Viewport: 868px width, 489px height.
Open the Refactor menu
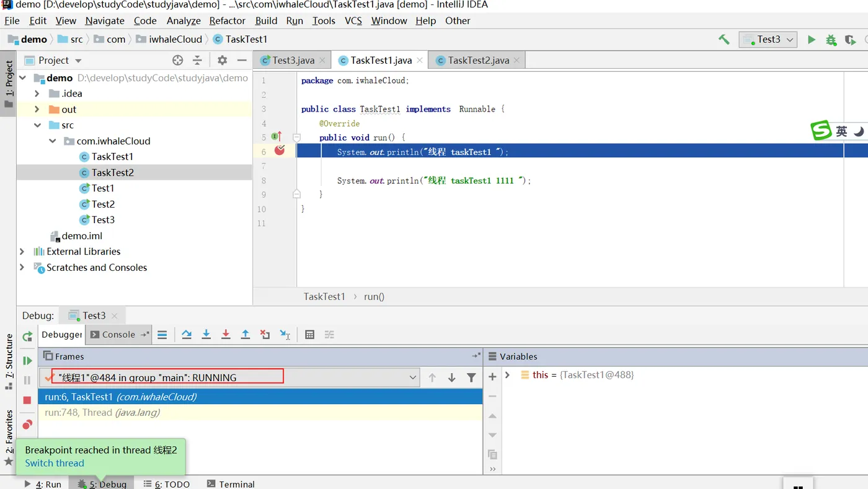coord(227,20)
